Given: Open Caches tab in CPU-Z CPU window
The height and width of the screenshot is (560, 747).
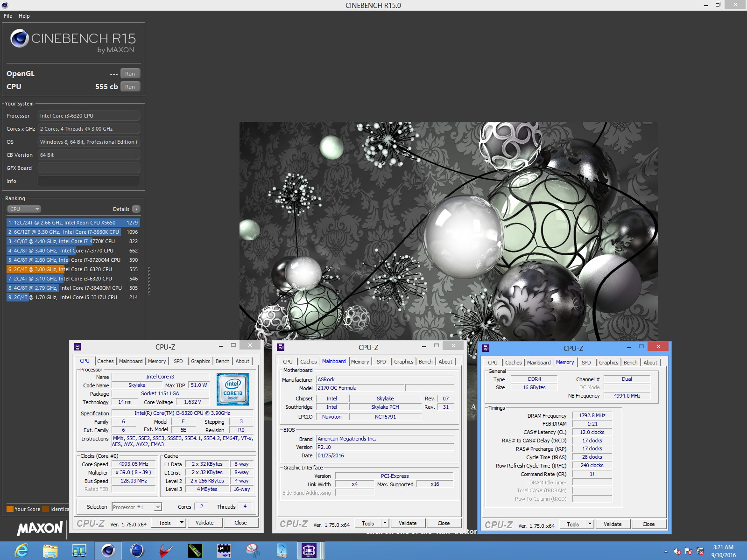Looking at the screenshot, I should (105, 361).
